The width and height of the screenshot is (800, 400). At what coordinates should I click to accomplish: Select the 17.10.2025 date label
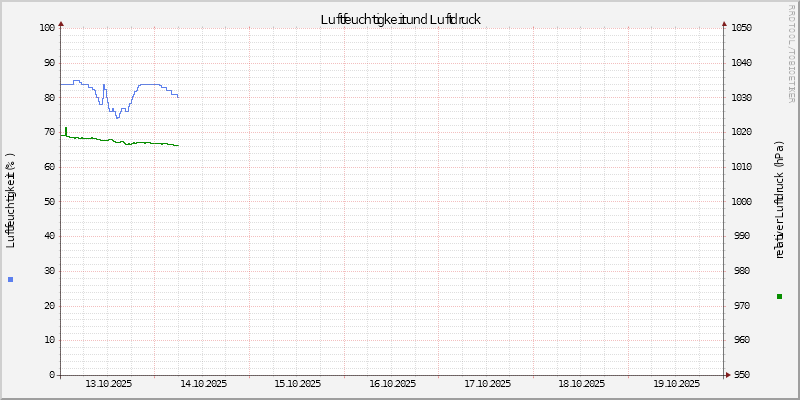(487, 384)
